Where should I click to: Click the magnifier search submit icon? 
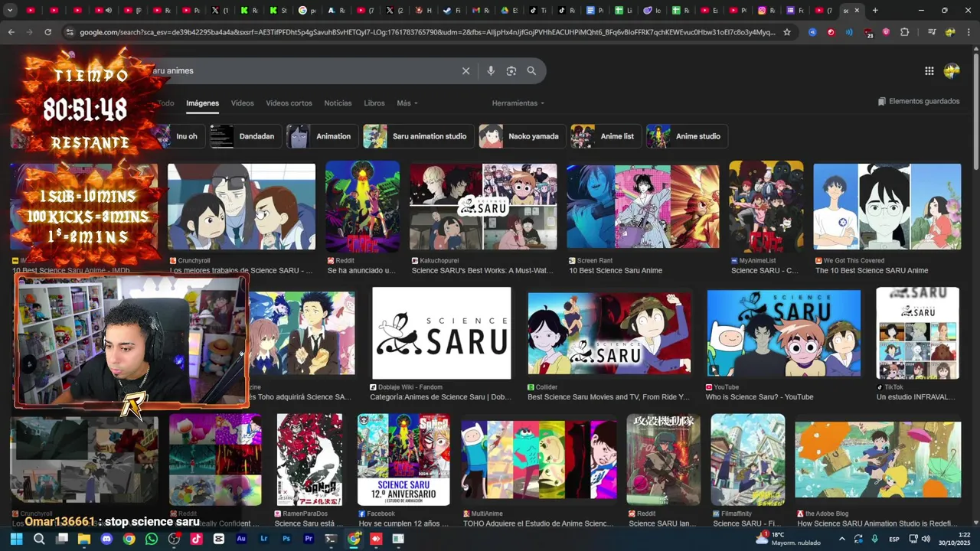(x=531, y=70)
